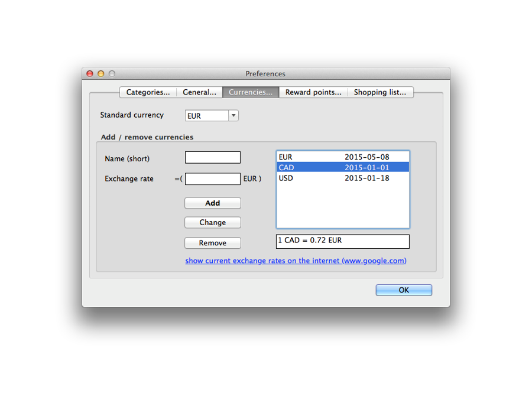
Task: Click the Change button
Action: (212, 223)
